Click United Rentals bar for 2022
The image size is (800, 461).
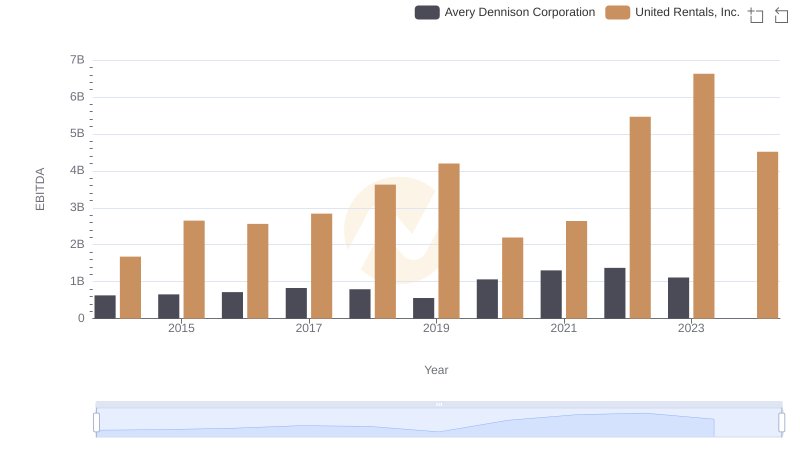coord(640,218)
